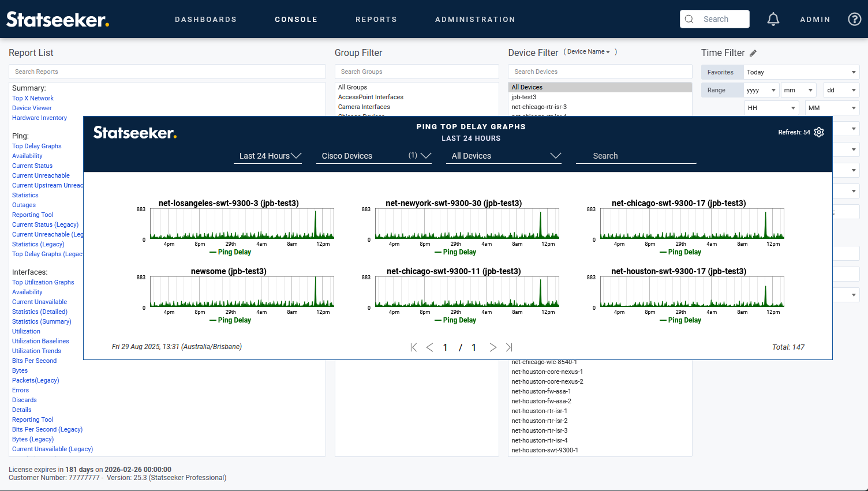This screenshot has height=491, width=868.
Task: Open the net-losangeles-swt-9300-3 ping graph
Action: (242, 224)
